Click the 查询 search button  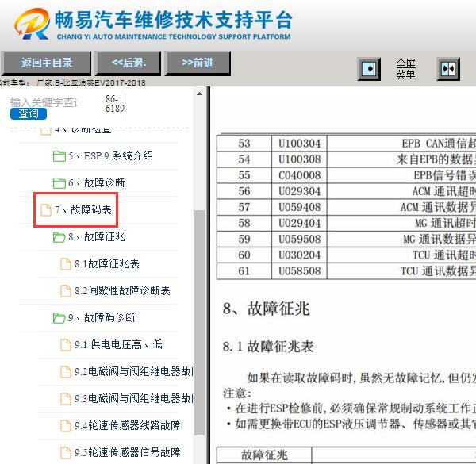pos(29,113)
